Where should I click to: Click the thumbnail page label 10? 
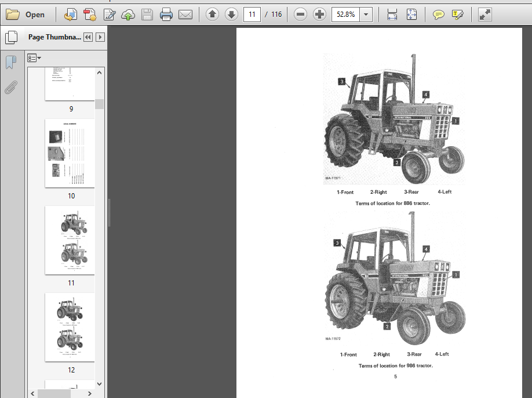pos(71,196)
